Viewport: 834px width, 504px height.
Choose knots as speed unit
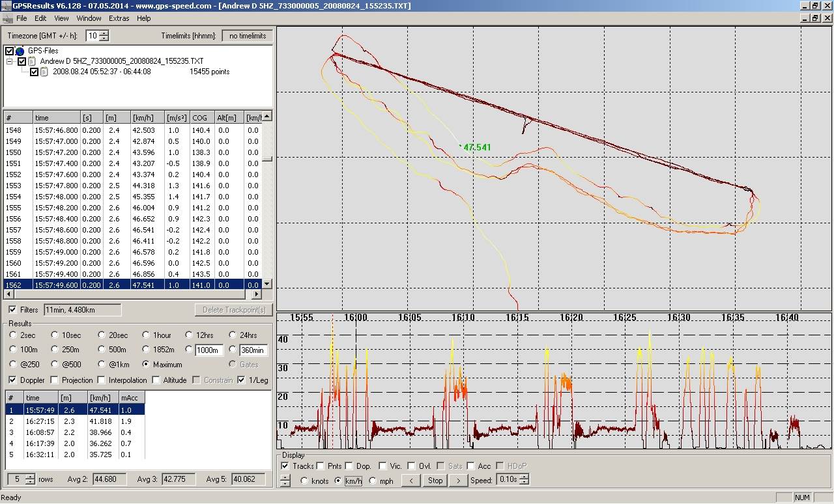click(x=304, y=481)
